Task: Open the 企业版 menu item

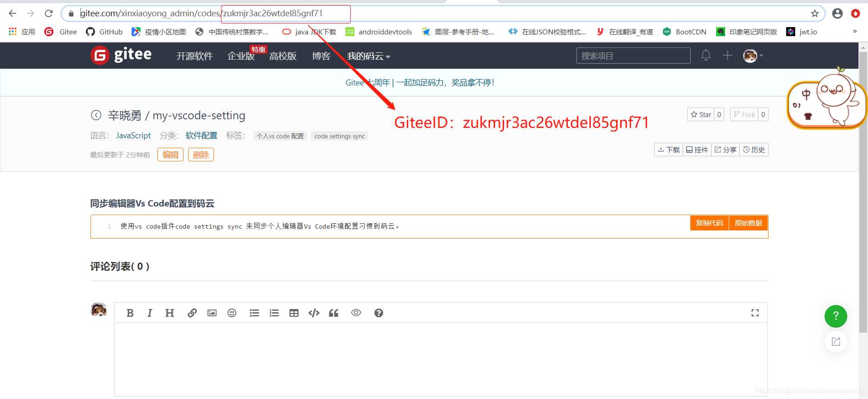Action: pos(241,56)
